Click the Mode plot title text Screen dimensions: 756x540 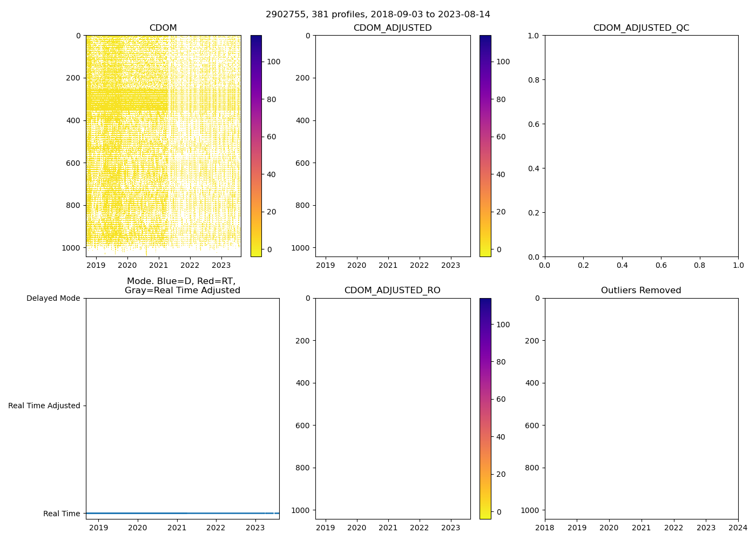(x=182, y=286)
